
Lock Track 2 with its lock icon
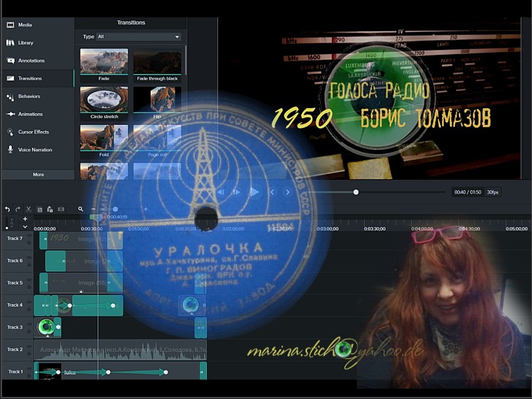(x=29, y=354)
